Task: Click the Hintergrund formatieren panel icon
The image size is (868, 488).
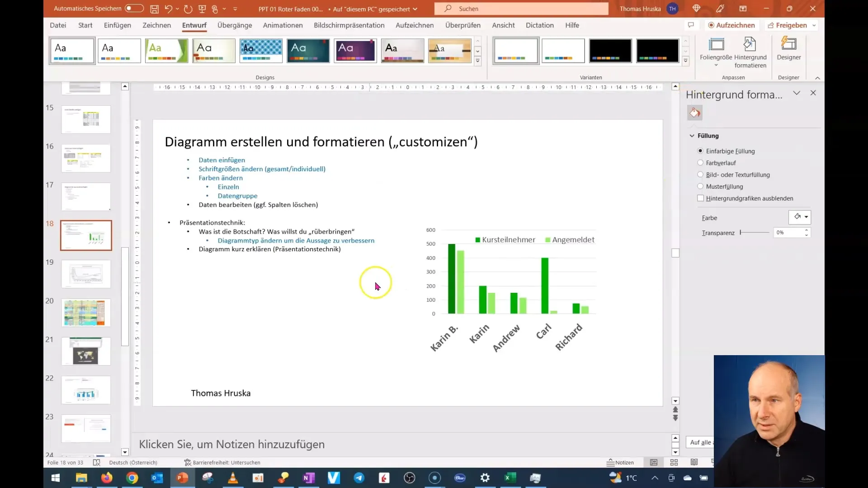Action: point(695,113)
